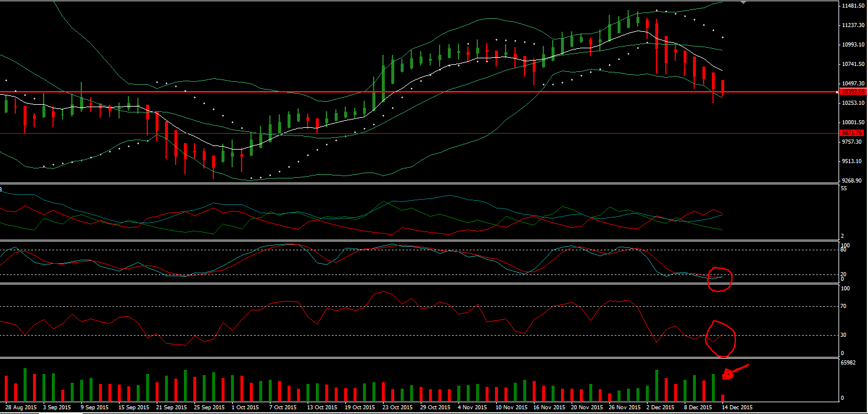Click the tallest green volume bar near 2 Dec

656,385
